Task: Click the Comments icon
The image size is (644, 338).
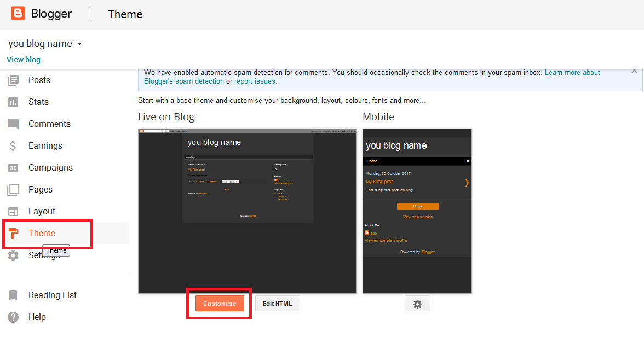Action: (14, 124)
